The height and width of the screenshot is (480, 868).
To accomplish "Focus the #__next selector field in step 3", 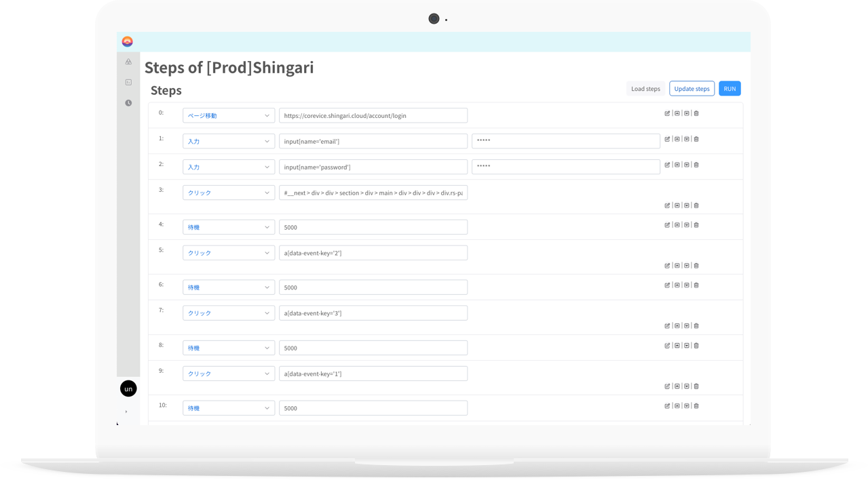I will [x=373, y=193].
